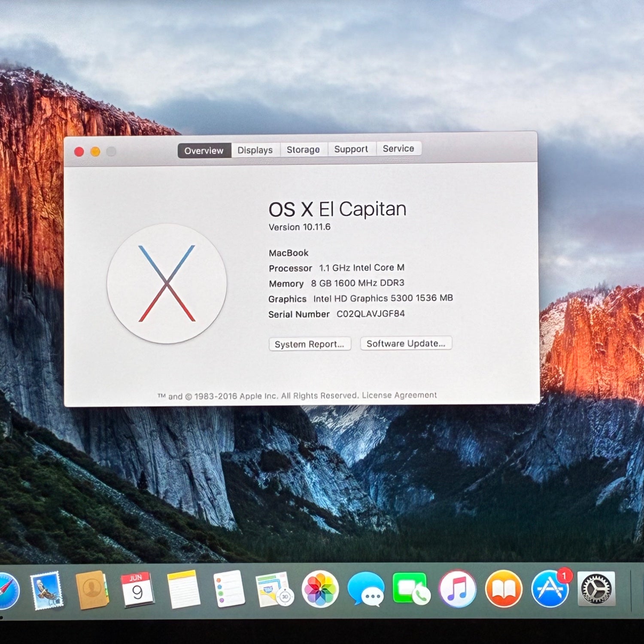
Task: Show the Service tab
Action: pos(399,149)
